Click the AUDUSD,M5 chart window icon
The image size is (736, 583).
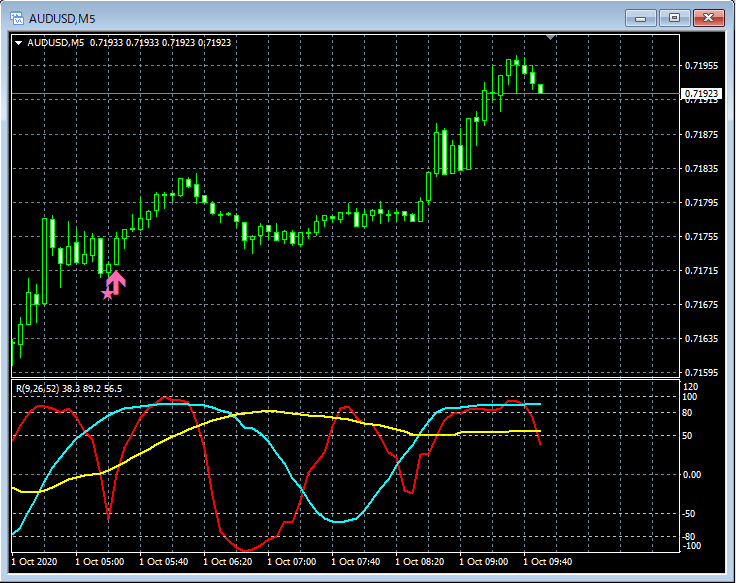pyautogui.click(x=17, y=18)
